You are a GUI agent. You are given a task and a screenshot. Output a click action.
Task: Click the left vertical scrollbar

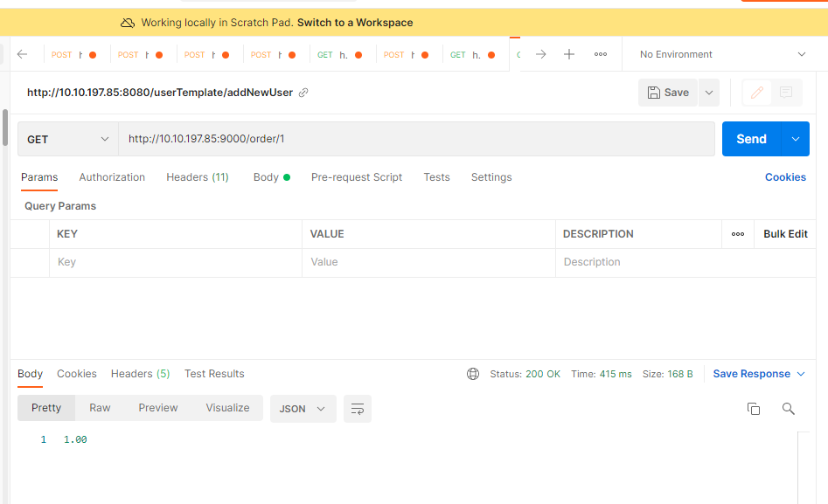(5, 128)
